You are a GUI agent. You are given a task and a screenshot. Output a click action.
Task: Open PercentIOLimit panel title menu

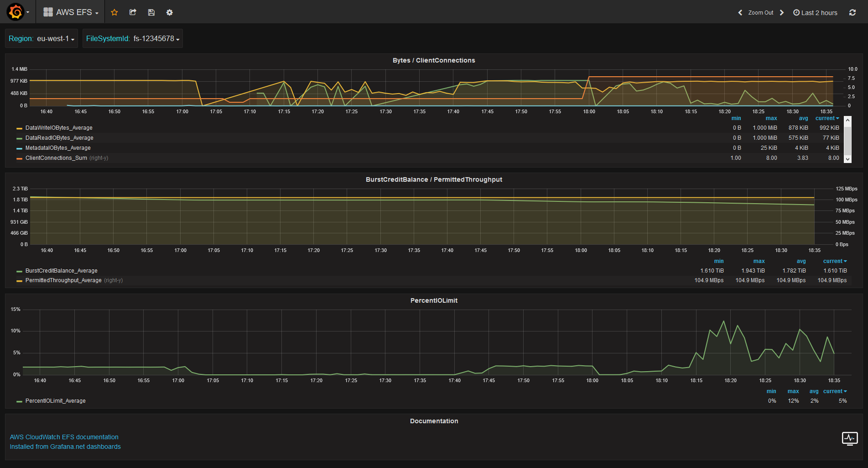(x=434, y=300)
